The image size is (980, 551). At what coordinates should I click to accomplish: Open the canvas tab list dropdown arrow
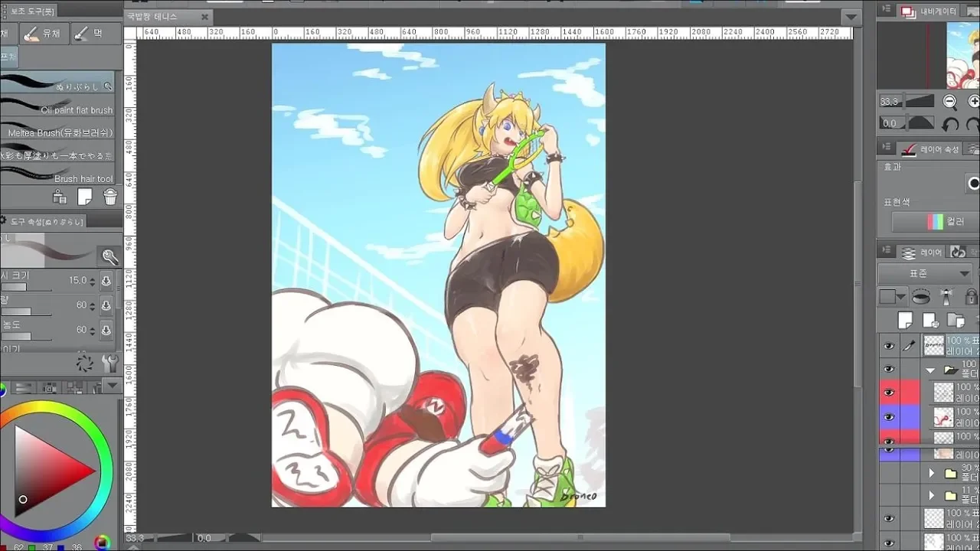pyautogui.click(x=851, y=17)
